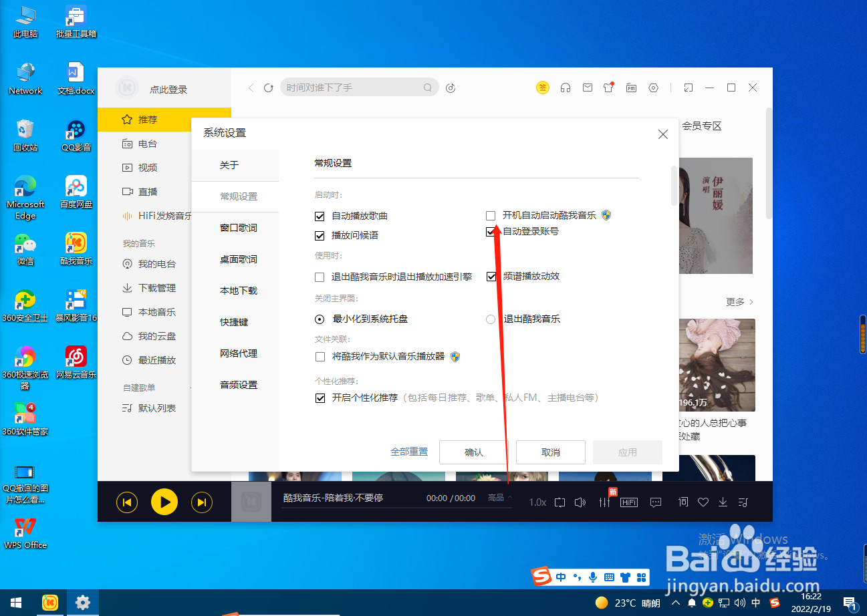Viewport: 867px width, 616px height.
Task: Open the mail messages icon
Action: point(588,88)
